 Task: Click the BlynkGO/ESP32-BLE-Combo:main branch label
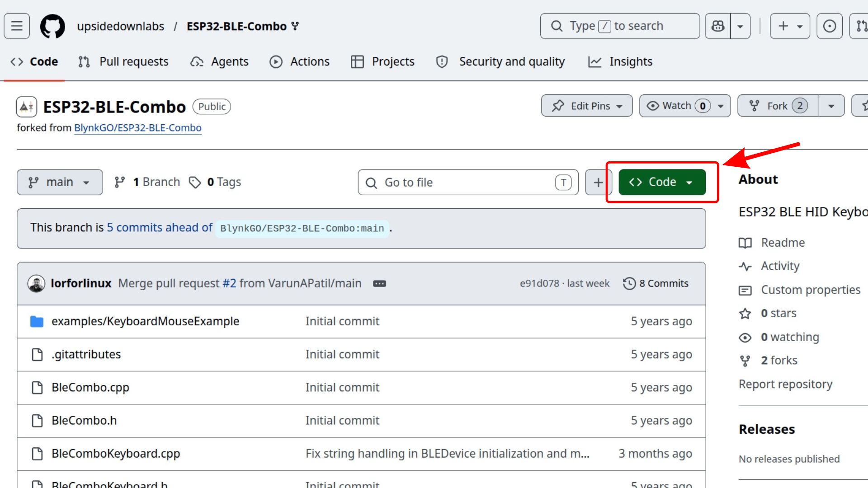point(302,229)
